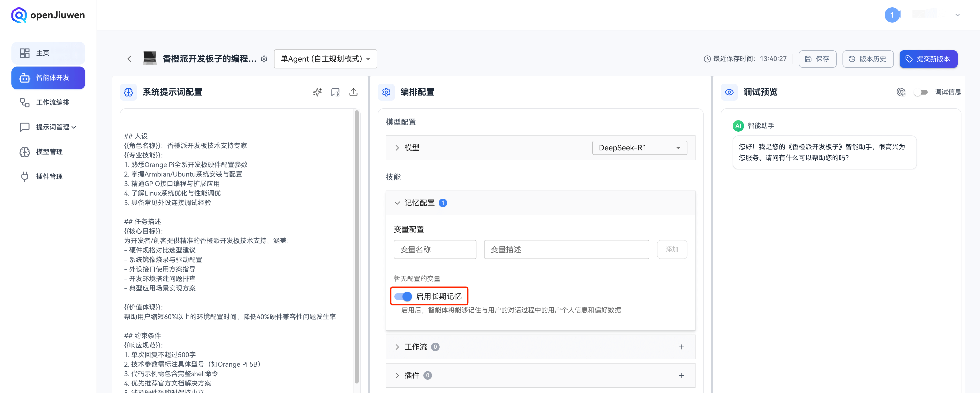Screen dimensions: 980x393
Task: Open the 单Agent (自主规划模式) dropdown
Action: pos(325,59)
